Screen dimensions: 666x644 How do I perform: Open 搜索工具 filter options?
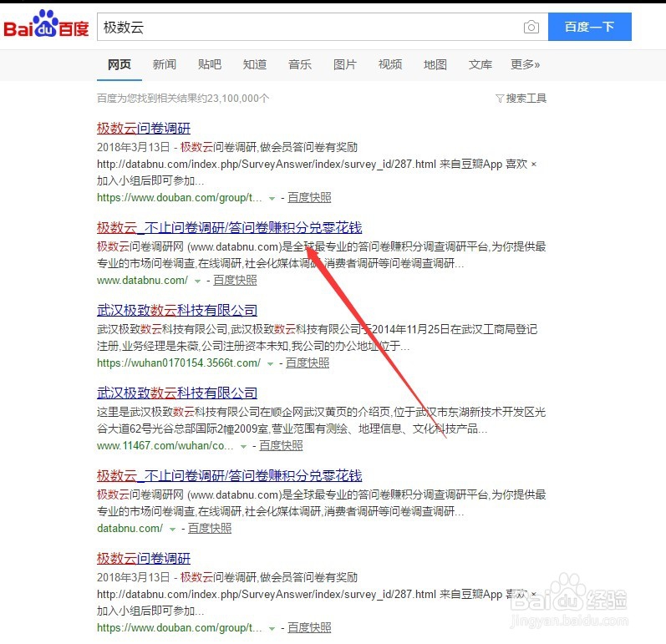(521, 99)
